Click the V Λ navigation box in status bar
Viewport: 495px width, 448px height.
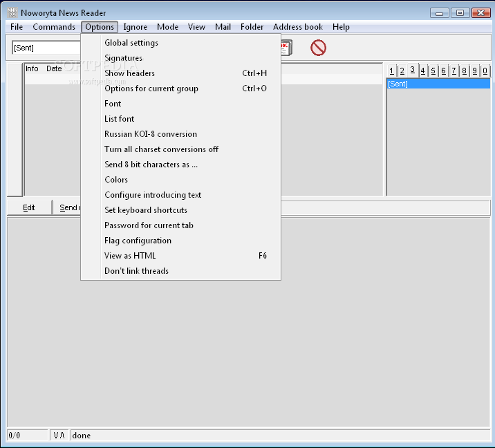tap(59, 436)
